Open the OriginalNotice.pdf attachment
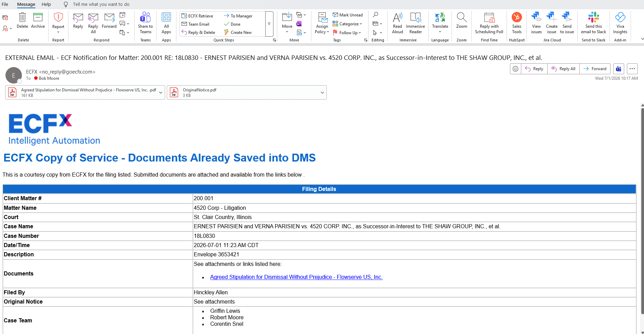 click(243, 92)
